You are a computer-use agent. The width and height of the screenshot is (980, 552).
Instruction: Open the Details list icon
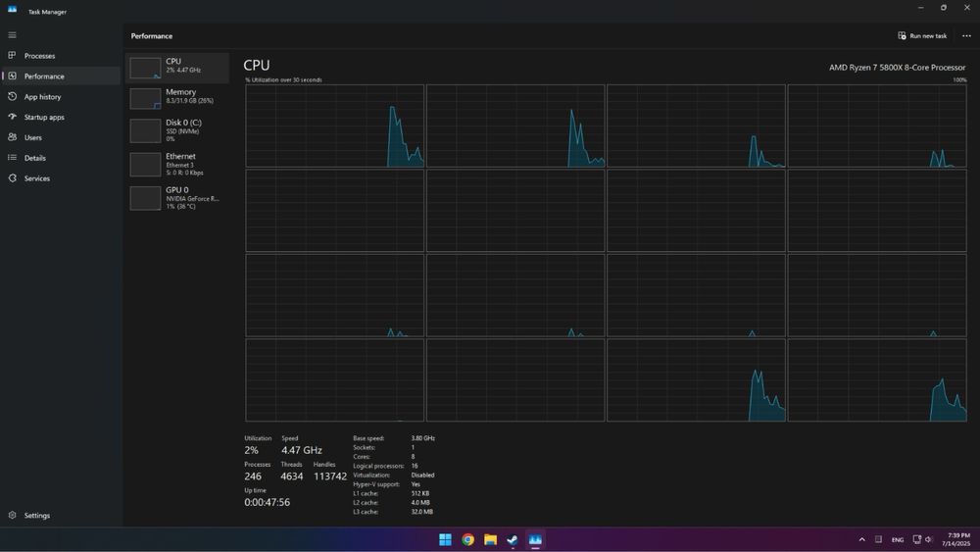[12, 158]
